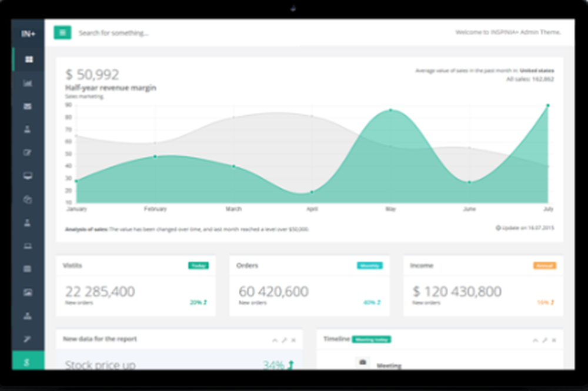Open the Grid options laptop sidebar icon

point(28,246)
